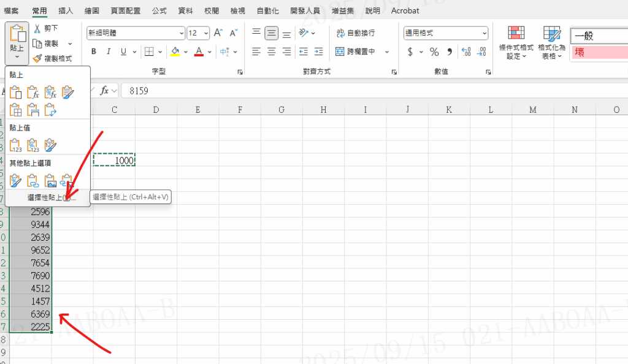Click the 跨欄置中 (Merge & Center) button
628x364 pixels.
355,52
